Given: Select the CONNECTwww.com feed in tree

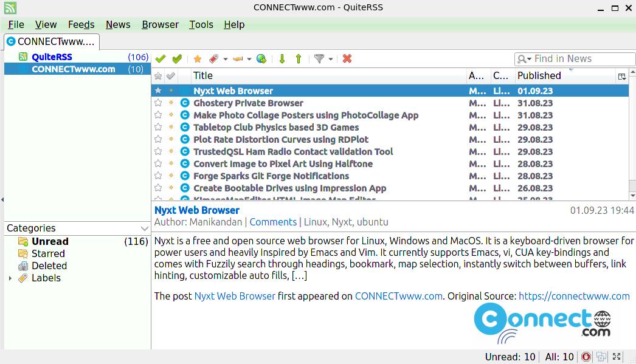Looking at the screenshot, I should [77, 69].
